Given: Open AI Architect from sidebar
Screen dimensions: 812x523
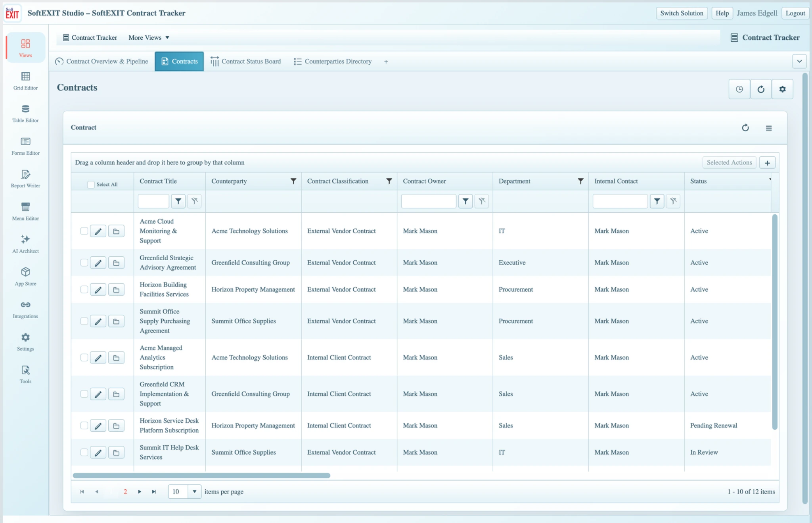Looking at the screenshot, I should pos(25,244).
